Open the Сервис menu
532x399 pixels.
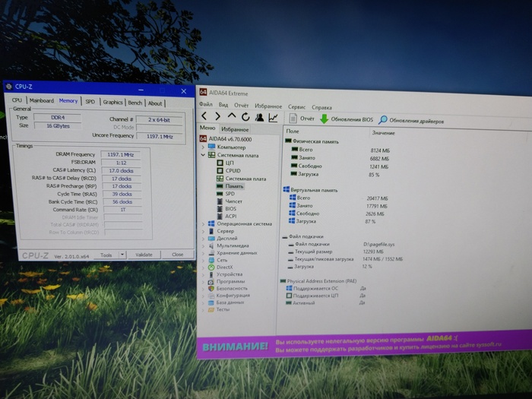[297, 107]
